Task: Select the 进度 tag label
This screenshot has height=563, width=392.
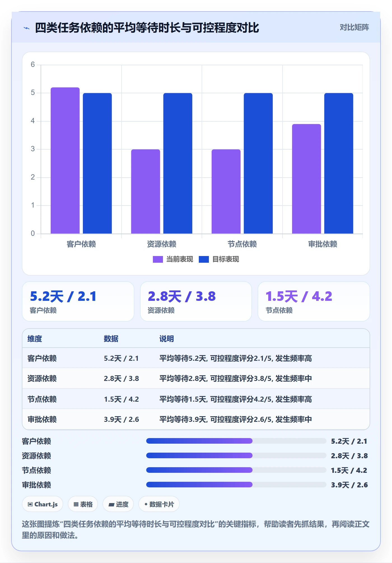Action: point(122,504)
